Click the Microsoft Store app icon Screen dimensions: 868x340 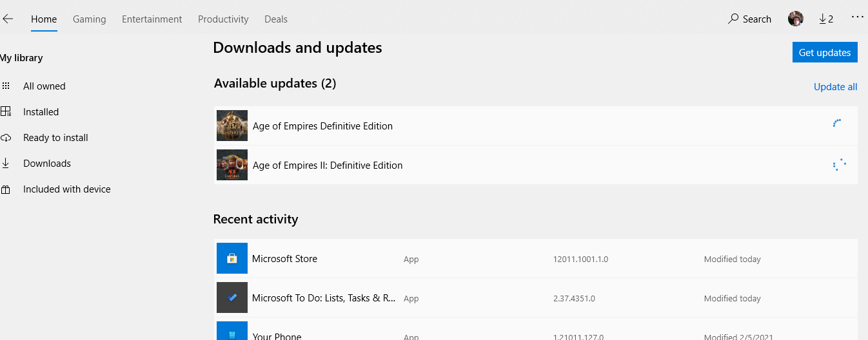(232, 259)
